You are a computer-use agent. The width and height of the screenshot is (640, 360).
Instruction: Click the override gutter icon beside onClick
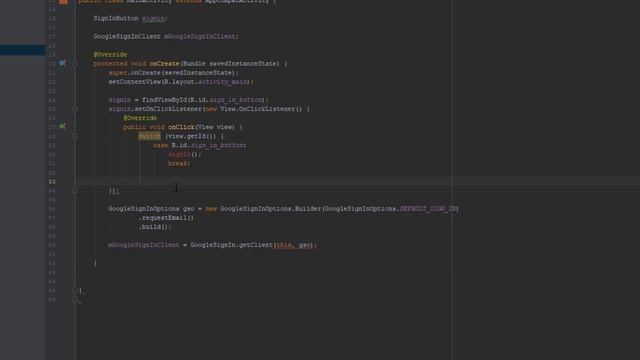62,127
